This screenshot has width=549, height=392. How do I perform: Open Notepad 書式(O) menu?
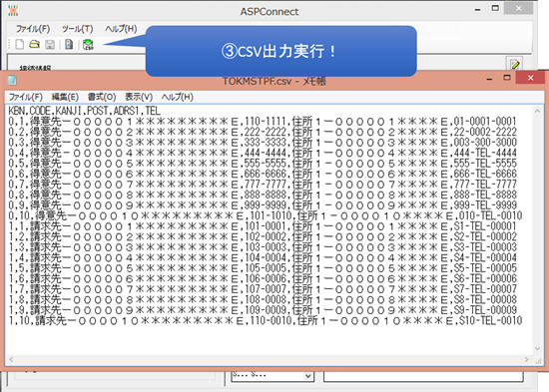pos(102,97)
